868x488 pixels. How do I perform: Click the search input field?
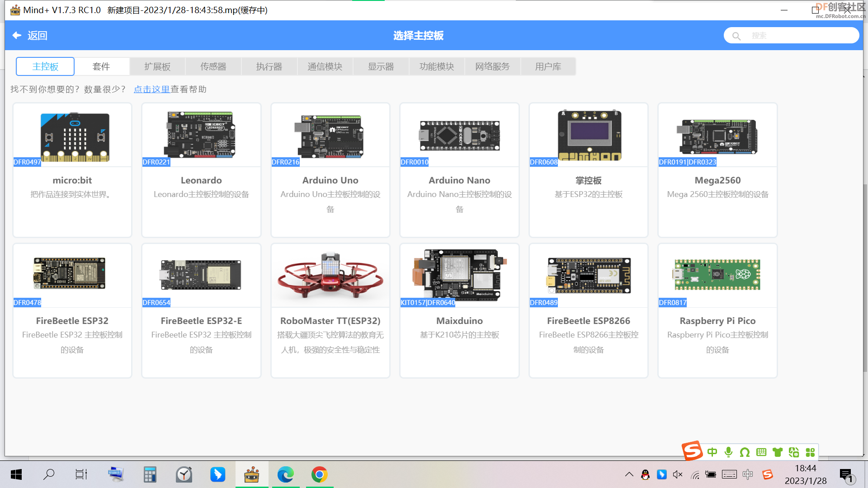pyautogui.click(x=791, y=35)
